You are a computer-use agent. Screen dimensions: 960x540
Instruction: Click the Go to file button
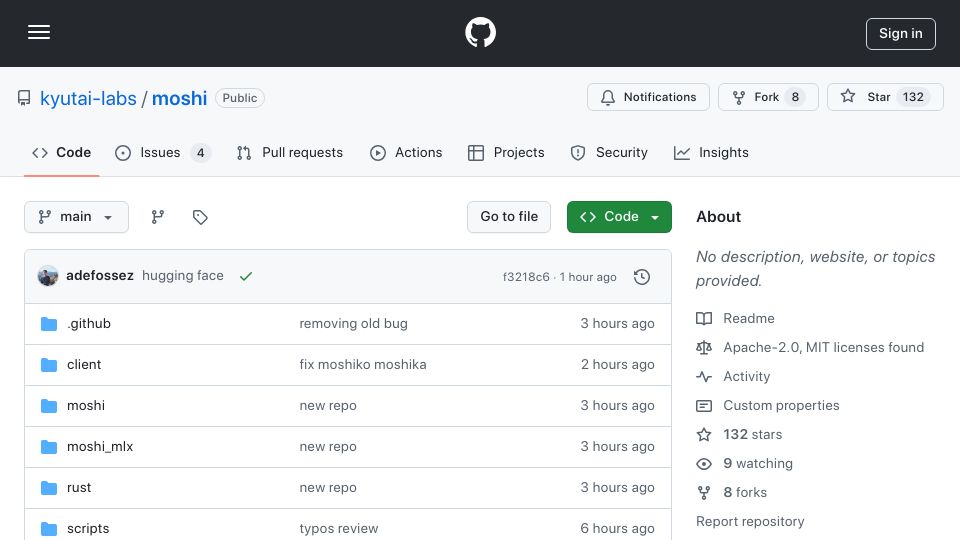(509, 217)
